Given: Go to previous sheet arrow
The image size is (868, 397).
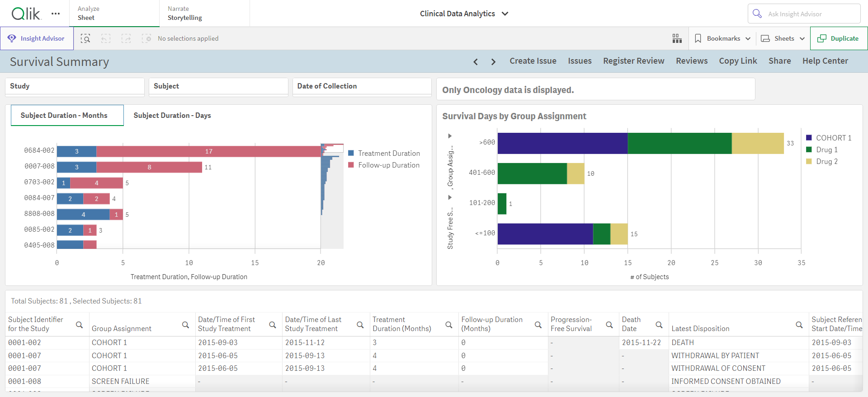Looking at the screenshot, I should (x=476, y=61).
